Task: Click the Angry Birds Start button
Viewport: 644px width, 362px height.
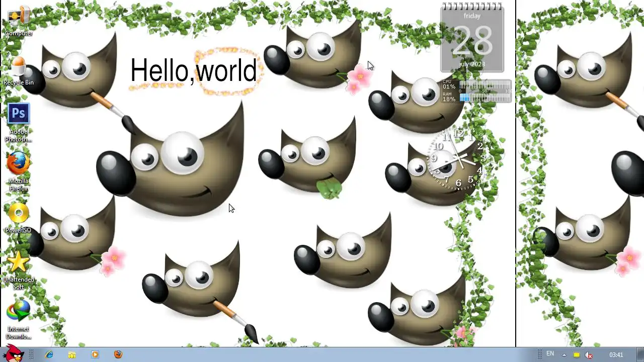Action: coord(13,353)
